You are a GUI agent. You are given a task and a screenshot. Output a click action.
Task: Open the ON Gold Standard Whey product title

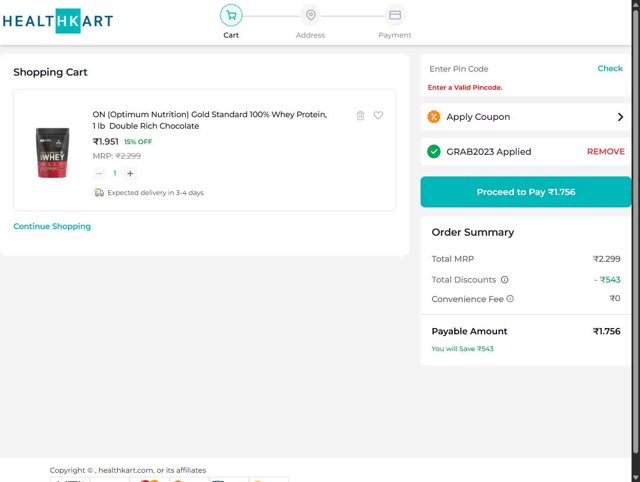[210, 120]
